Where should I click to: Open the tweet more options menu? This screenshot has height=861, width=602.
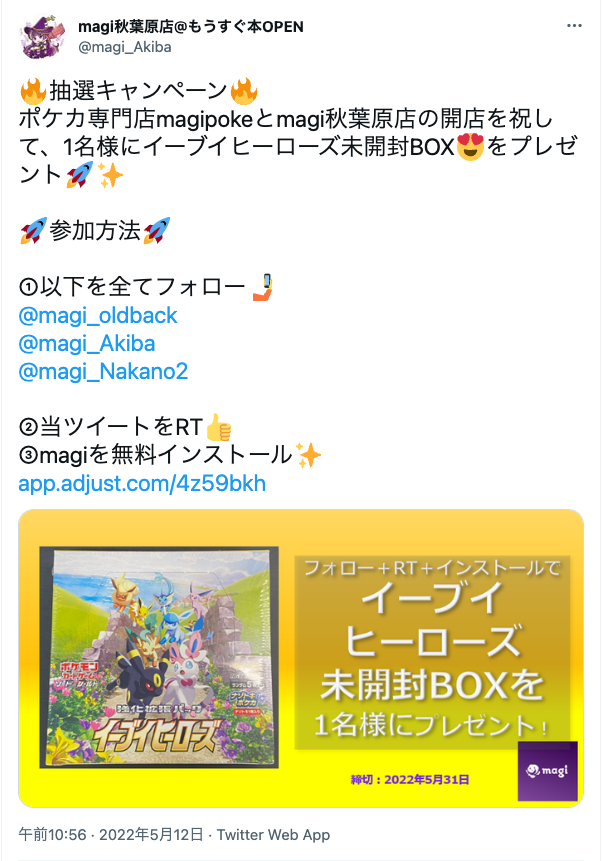pyautogui.click(x=574, y=26)
